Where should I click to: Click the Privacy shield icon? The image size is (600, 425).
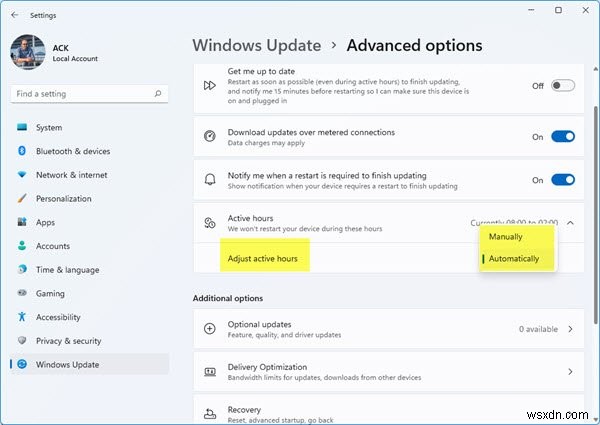[22, 340]
